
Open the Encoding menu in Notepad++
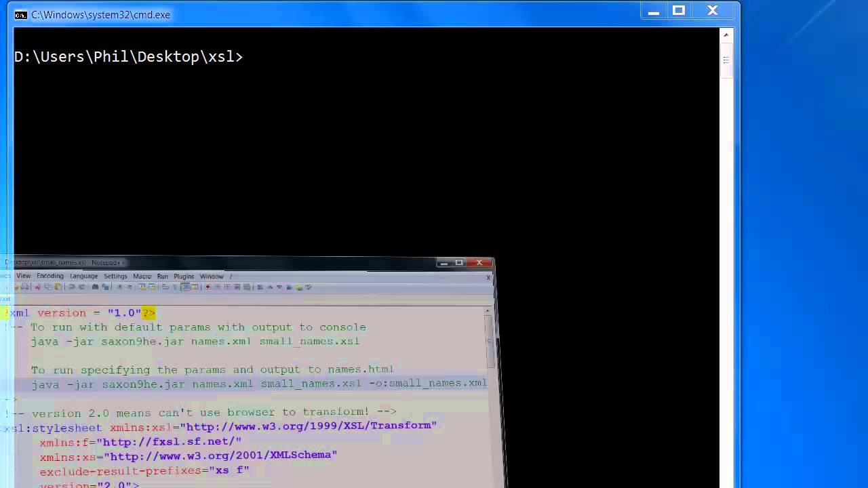tap(50, 276)
